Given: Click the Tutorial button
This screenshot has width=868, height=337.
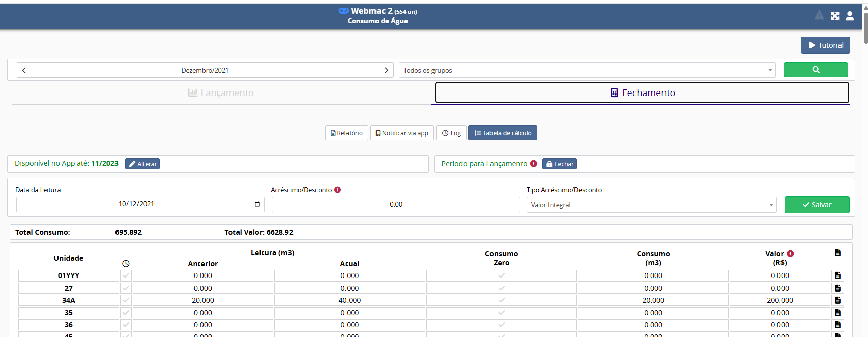Looking at the screenshot, I should tap(825, 45).
